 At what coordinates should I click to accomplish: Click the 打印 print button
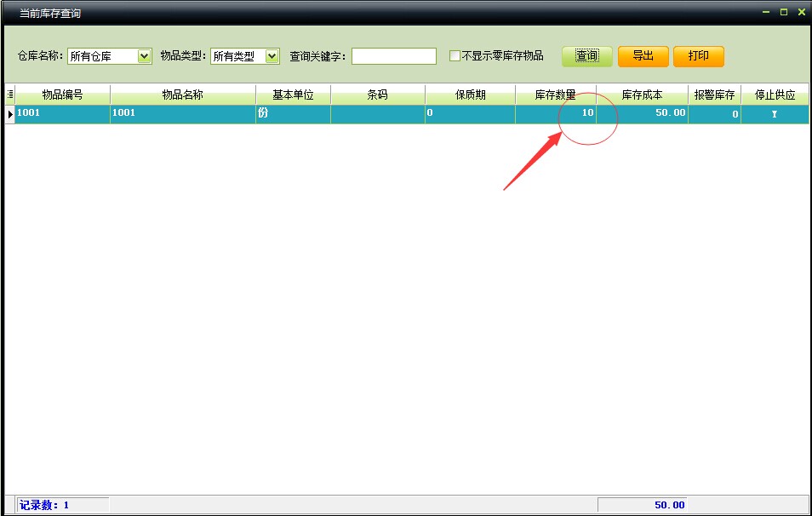699,56
